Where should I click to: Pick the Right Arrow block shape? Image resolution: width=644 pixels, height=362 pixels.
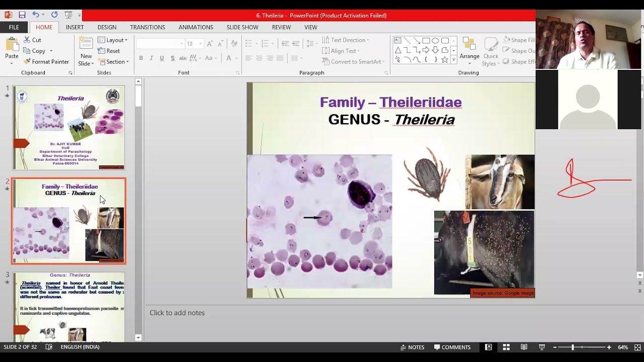tap(426, 50)
